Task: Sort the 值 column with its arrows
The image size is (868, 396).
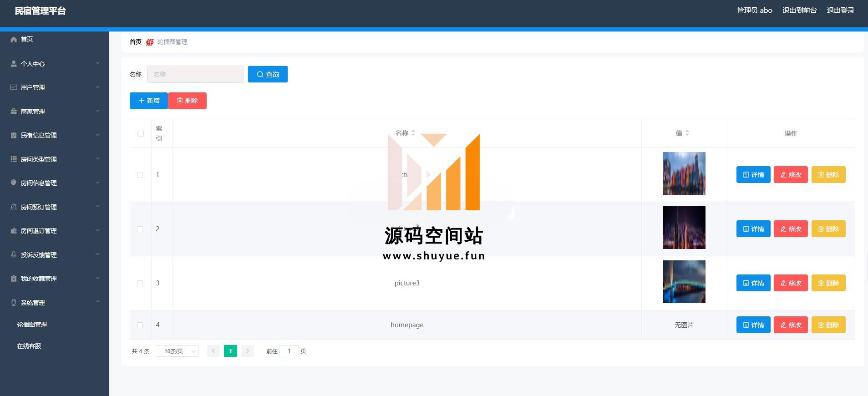Action: tap(687, 133)
